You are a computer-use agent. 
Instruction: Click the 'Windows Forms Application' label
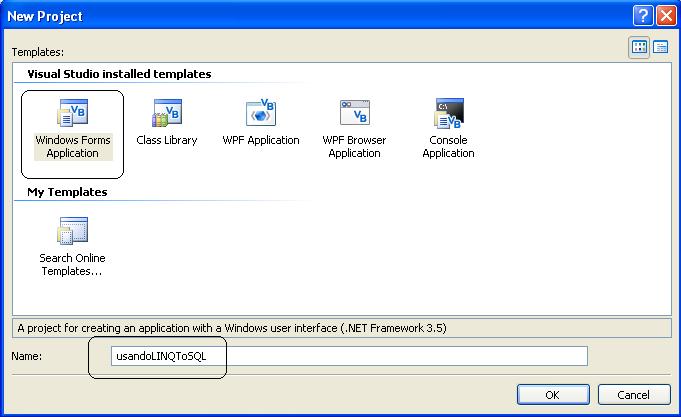(73, 147)
